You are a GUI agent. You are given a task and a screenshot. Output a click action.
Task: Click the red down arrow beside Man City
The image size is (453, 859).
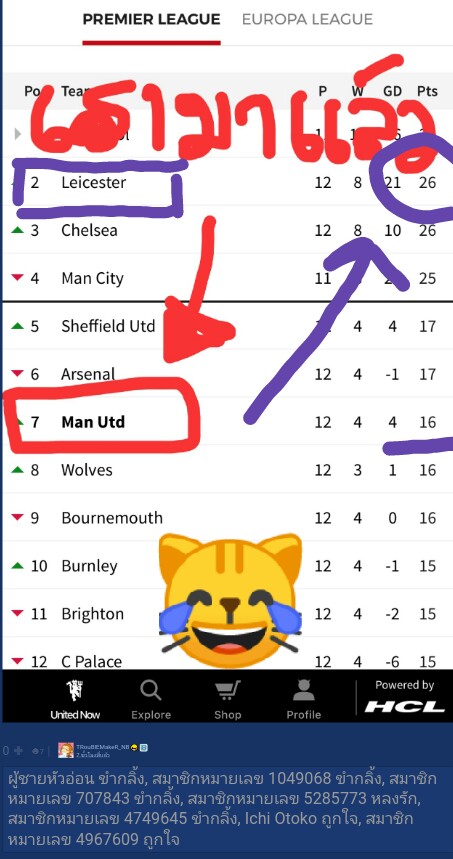pyautogui.click(x=18, y=278)
